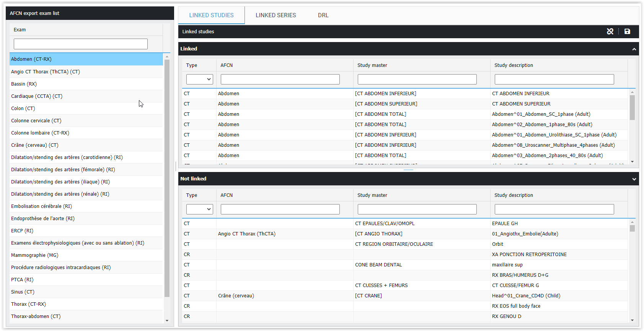Click the unlink studies icon

(610, 31)
